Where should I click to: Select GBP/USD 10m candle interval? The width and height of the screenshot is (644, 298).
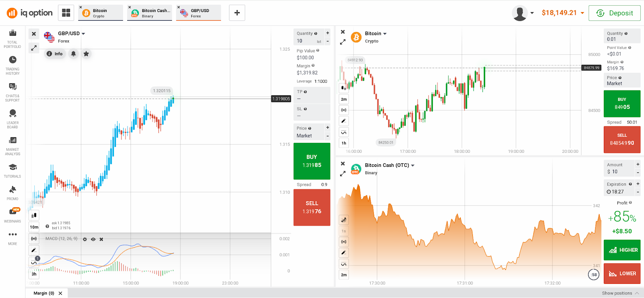tap(34, 227)
